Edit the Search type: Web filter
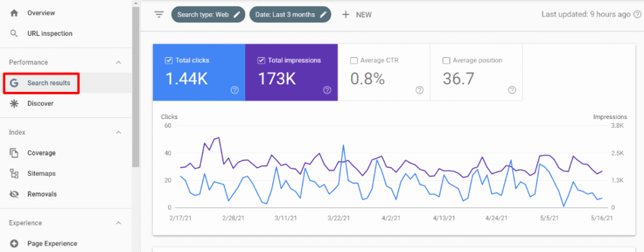644x252 pixels. (208, 14)
